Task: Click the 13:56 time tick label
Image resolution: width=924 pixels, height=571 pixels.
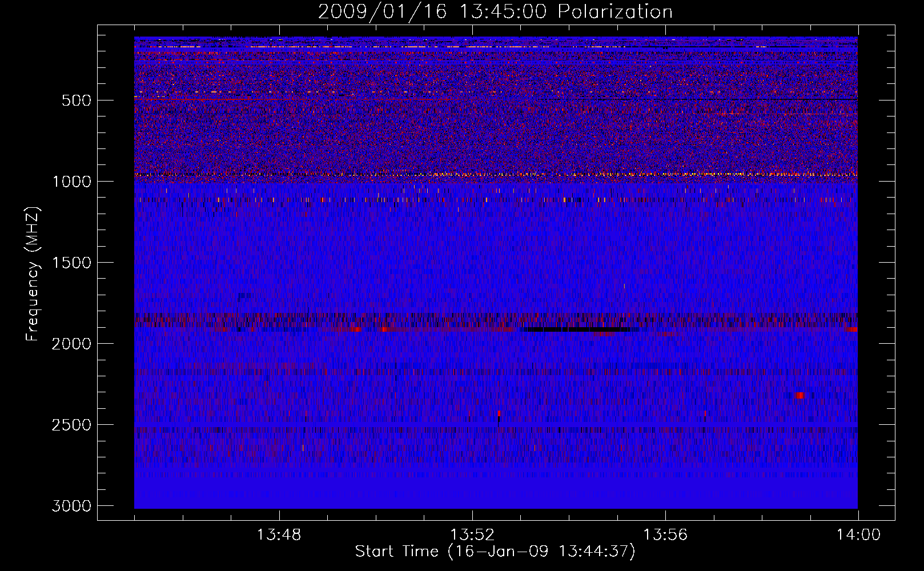Action: click(665, 535)
